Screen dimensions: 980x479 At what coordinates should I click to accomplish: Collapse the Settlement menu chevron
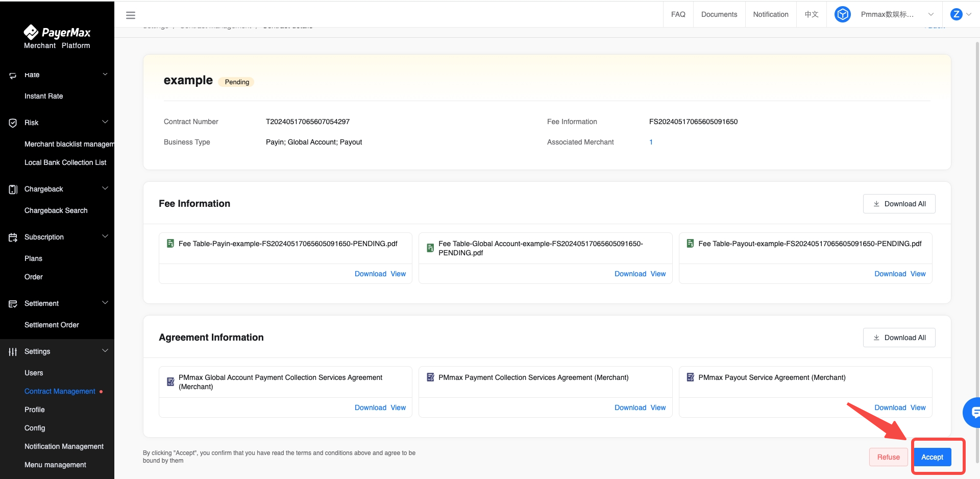105,303
